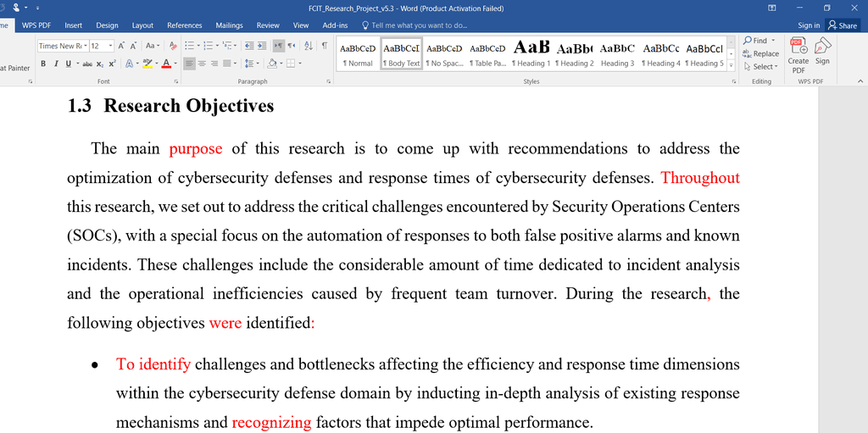Image resolution: width=868 pixels, height=433 pixels.
Task: Open line and paragraph spacing options
Action: point(249,64)
